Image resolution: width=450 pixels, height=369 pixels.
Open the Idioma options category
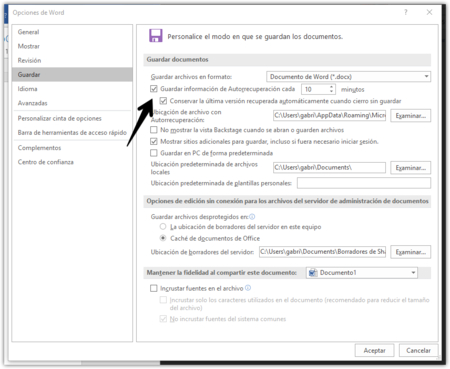click(72, 89)
